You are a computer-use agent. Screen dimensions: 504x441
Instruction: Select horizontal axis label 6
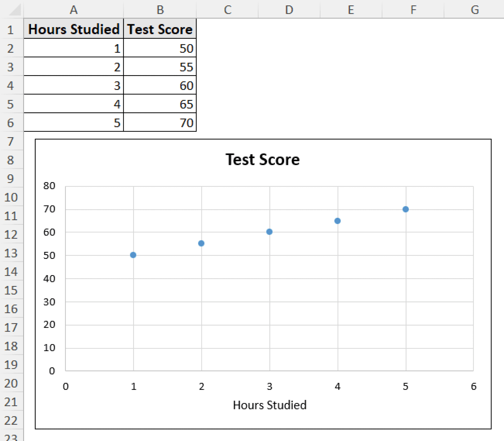[474, 386]
